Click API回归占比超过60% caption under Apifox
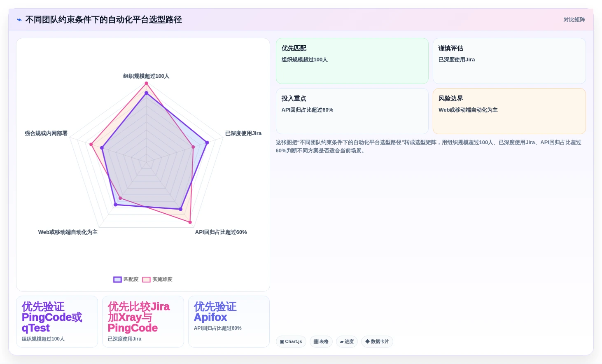This screenshot has width=602, height=364. pos(218,328)
